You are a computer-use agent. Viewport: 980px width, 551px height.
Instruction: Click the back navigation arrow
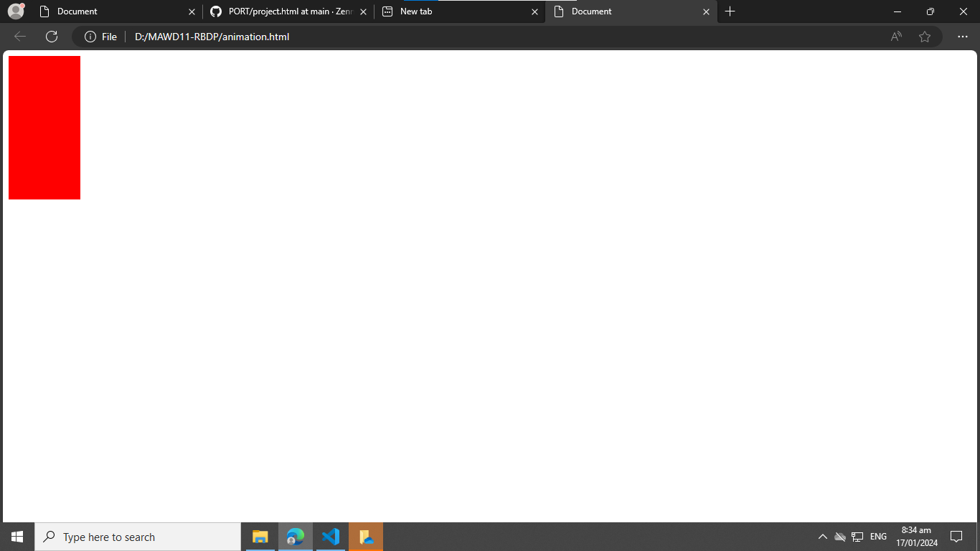click(20, 37)
